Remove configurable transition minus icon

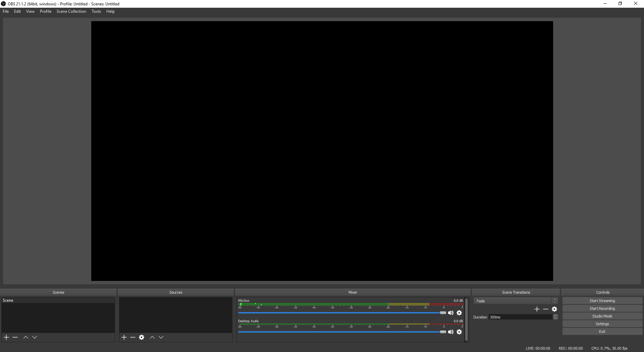click(546, 309)
